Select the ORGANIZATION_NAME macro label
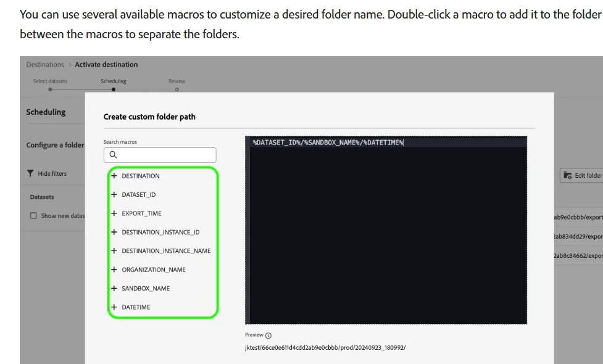 (x=154, y=270)
